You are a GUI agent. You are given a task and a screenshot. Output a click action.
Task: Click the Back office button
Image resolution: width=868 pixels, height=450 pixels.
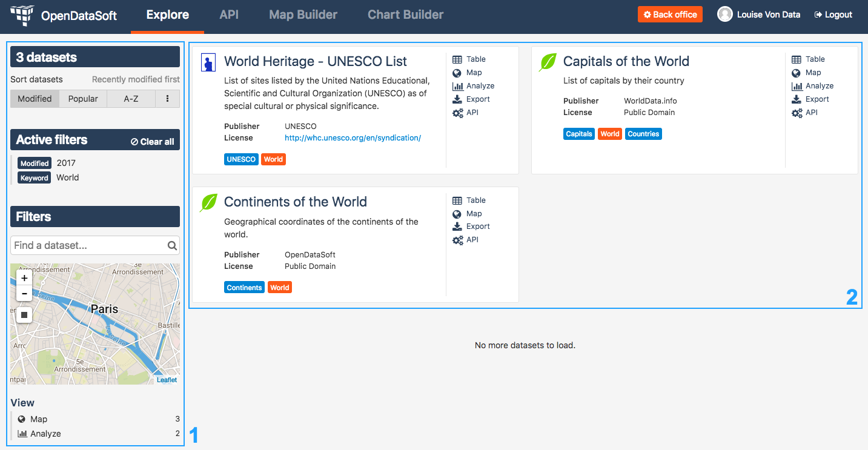pos(670,15)
